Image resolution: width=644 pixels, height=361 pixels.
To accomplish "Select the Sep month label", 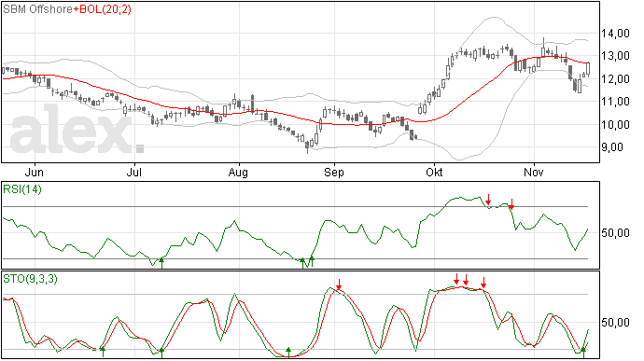I will (334, 173).
